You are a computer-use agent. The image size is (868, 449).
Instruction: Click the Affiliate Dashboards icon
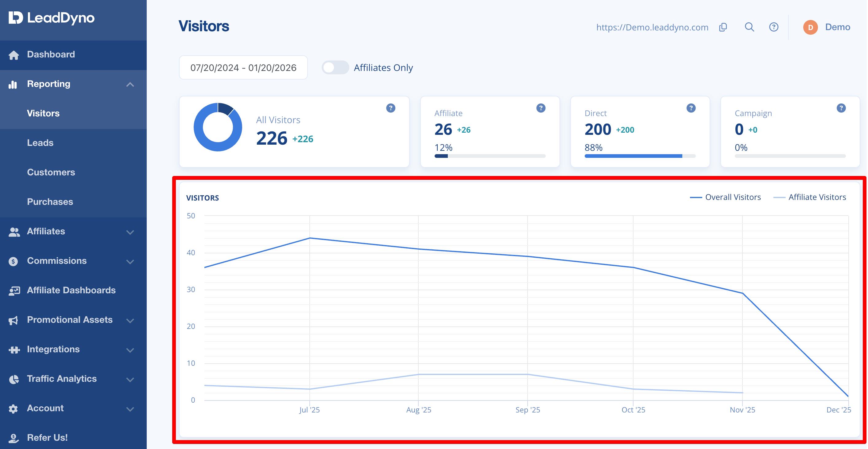(14, 291)
